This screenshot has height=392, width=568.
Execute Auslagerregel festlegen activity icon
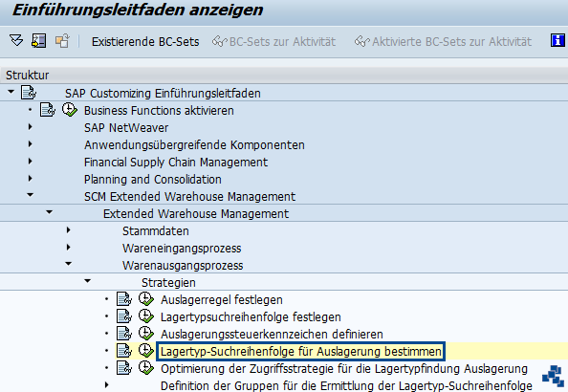coord(146,299)
